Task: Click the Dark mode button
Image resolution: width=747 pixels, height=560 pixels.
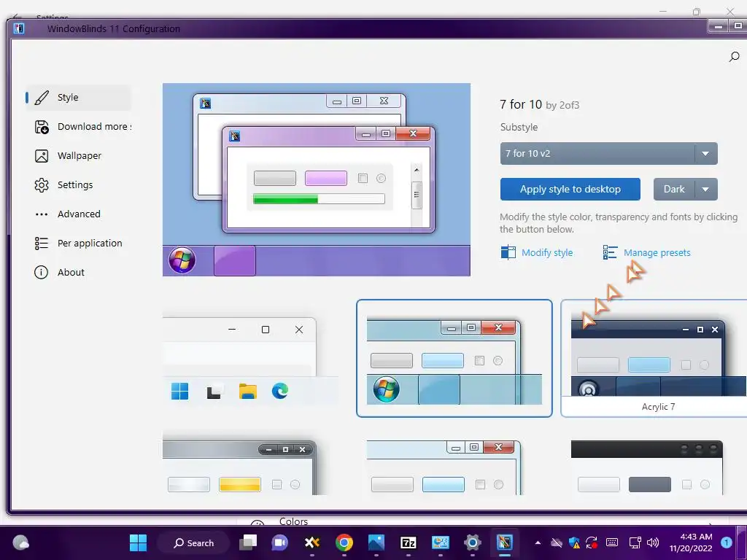Action: click(x=674, y=189)
